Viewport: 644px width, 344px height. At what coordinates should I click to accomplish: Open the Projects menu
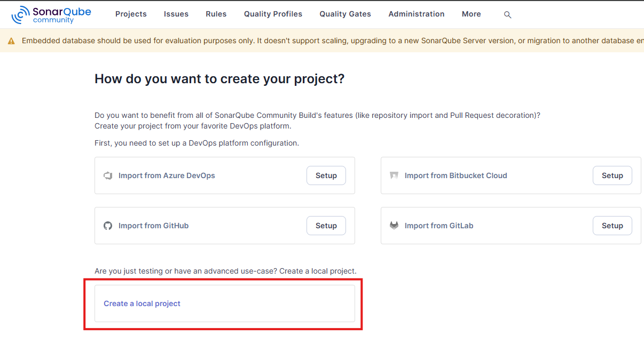click(x=131, y=14)
